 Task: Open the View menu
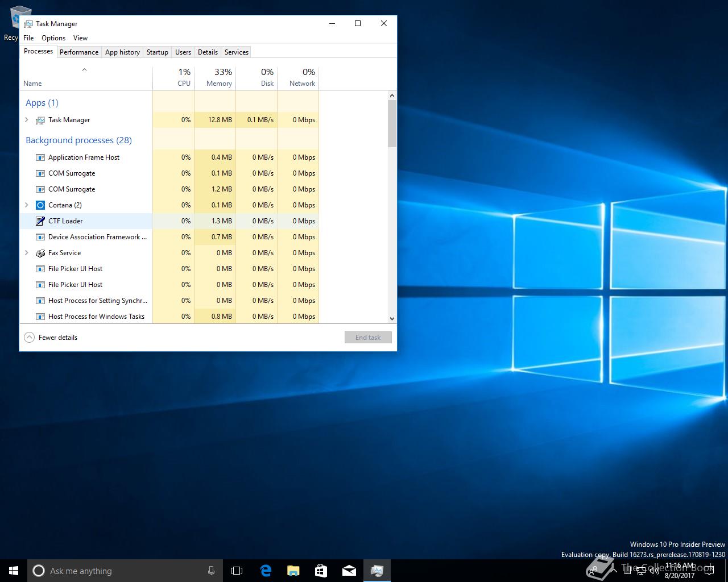point(80,38)
